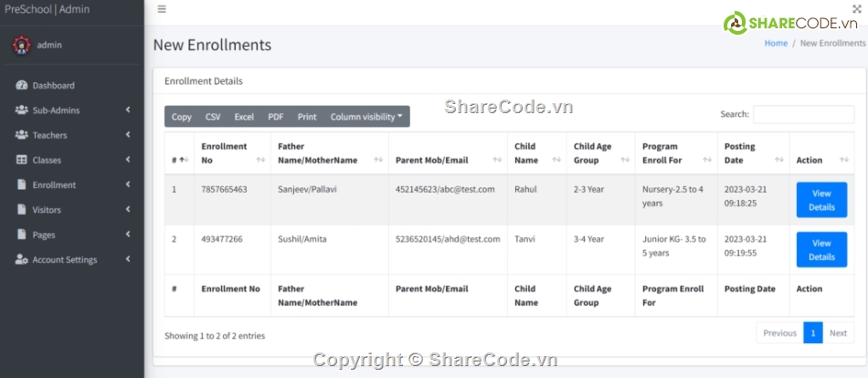The image size is (868, 378).
Task: Open the Visitors menu item
Action: pyautogui.click(x=72, y=210)
